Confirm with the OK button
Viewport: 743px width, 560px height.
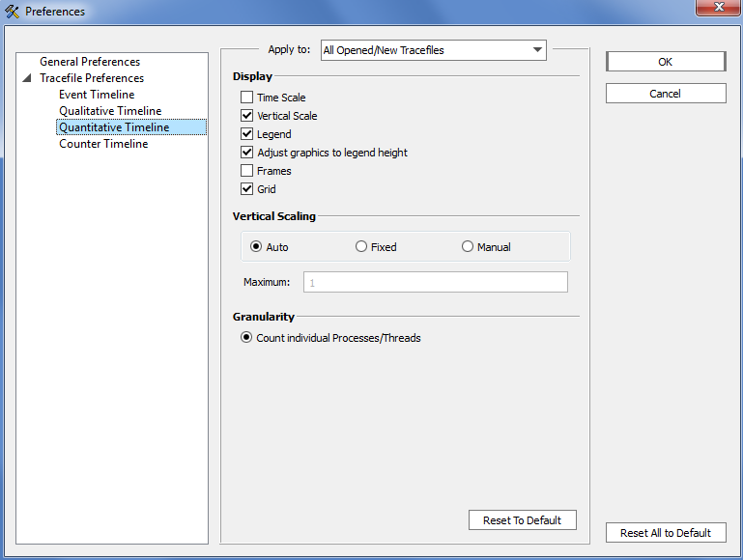coord(666,62)
